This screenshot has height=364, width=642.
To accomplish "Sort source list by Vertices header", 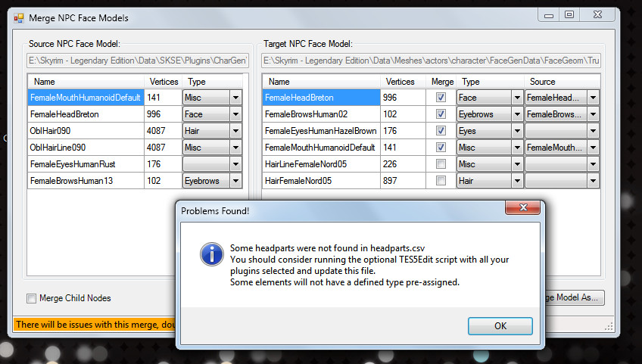I will point(164,82).
